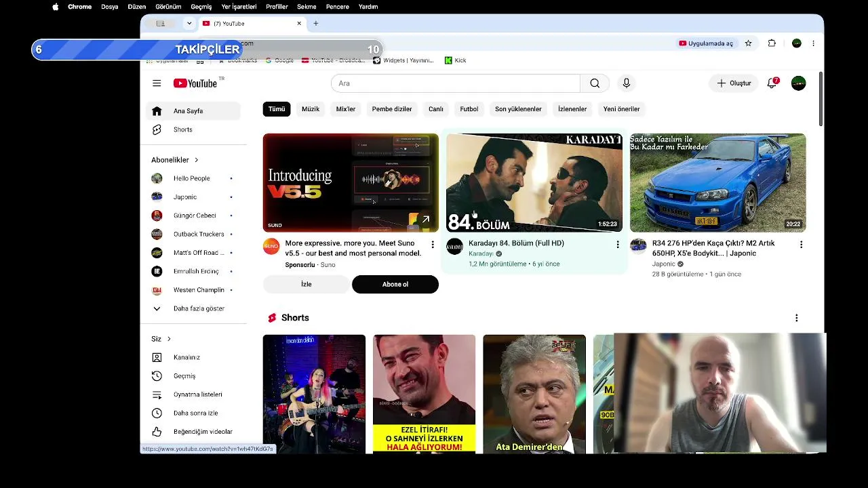Click the Abone ol button
Image resolution: width=868 pixels, height=488 pixels.
[x=395, y=285]
